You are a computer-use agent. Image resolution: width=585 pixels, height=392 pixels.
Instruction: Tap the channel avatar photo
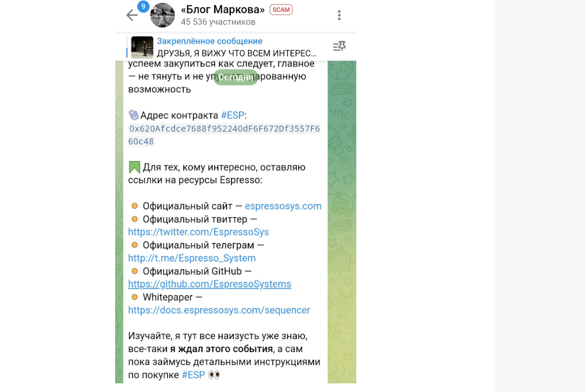pos(162,15)
